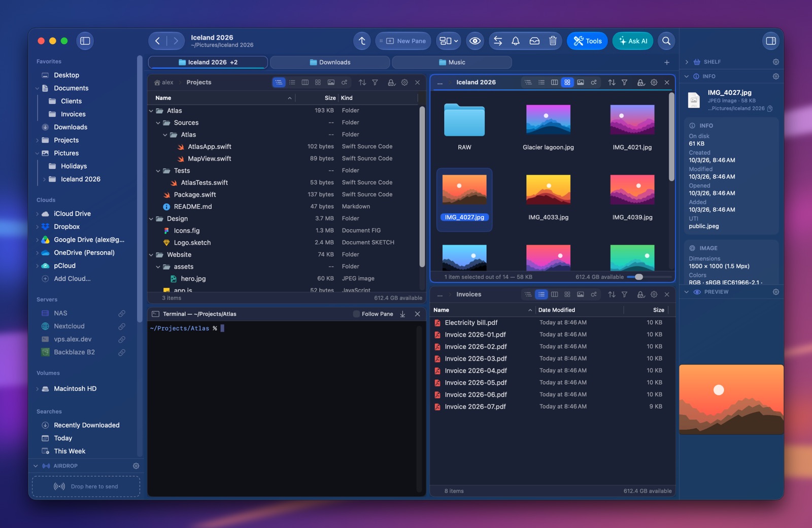Click the inbox tray icon
Screen dimensions: 812x528
[534, 41]
